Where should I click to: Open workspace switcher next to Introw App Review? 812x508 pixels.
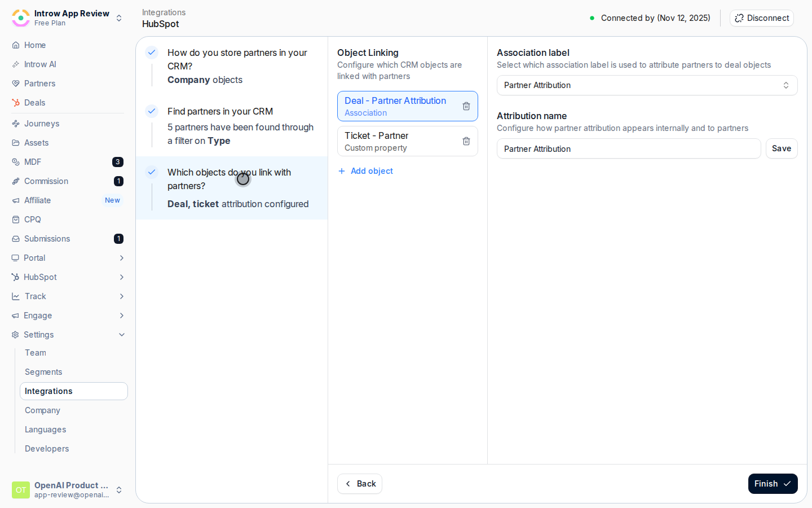point(119,18)
